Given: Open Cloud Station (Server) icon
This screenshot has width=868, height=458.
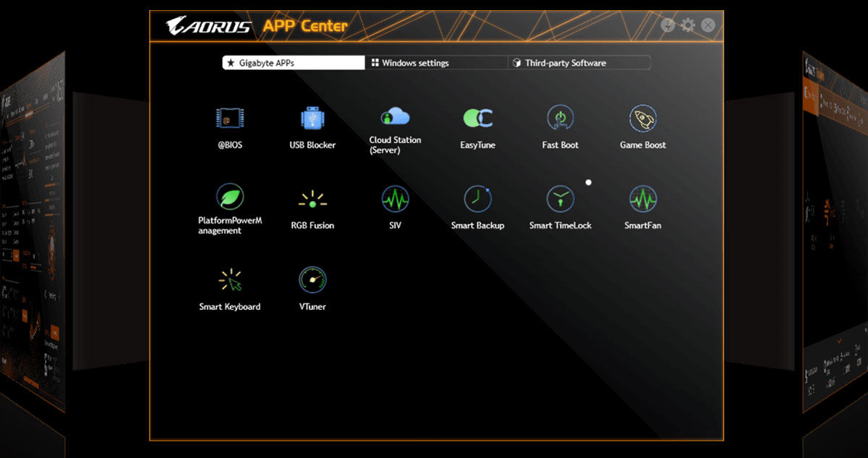Looking at the screenshot, I should (395, 116).
